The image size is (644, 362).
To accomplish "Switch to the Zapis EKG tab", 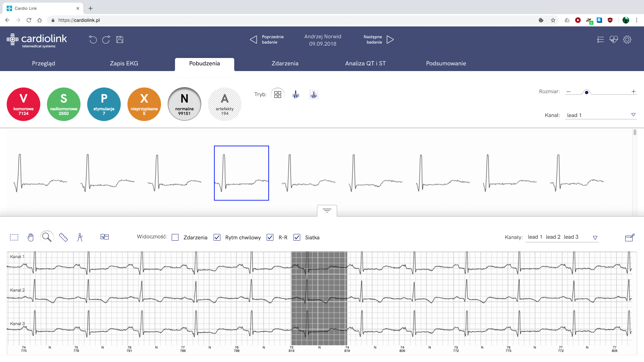I will 124,63.
